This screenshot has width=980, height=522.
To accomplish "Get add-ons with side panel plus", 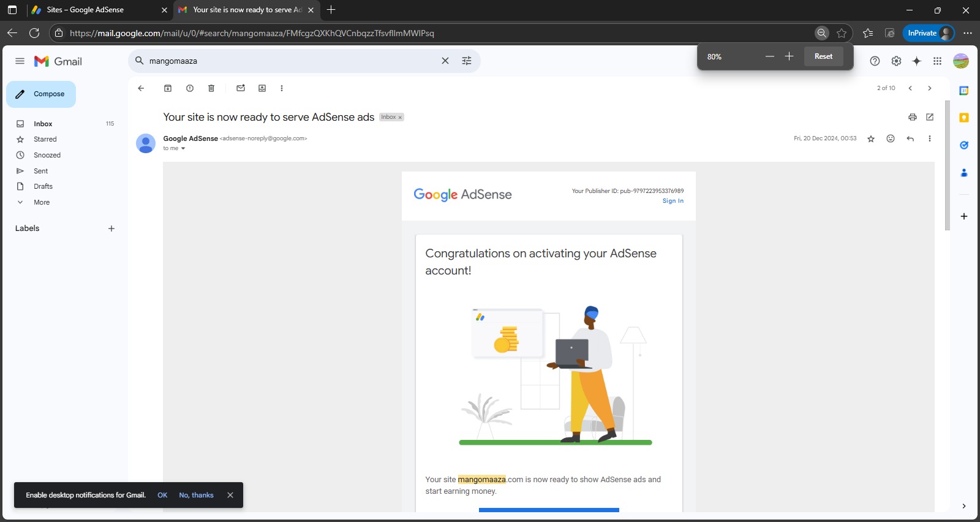I will coord(964,216).
